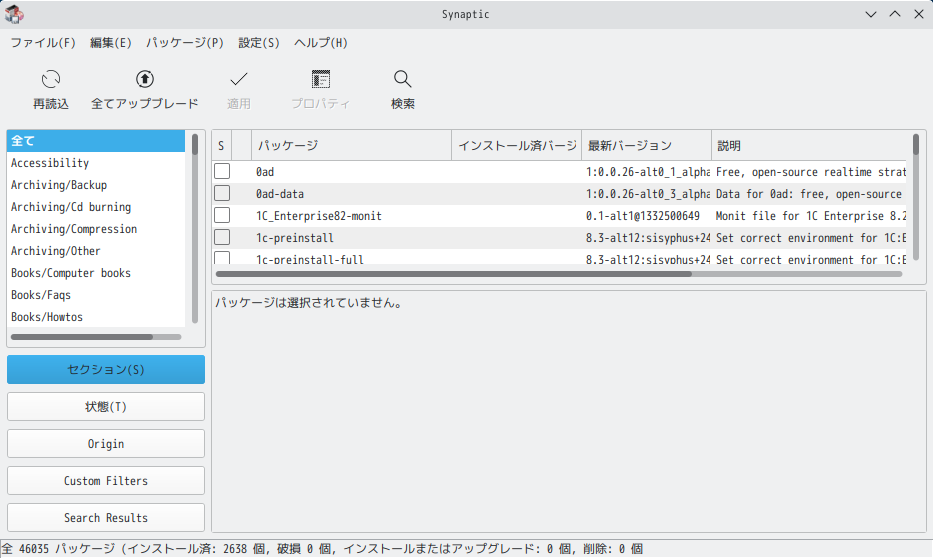This screenshot has height=558, width=933.
Task: Click the status bar package count text
Action: pyautogui.click(x=322, y=548)
